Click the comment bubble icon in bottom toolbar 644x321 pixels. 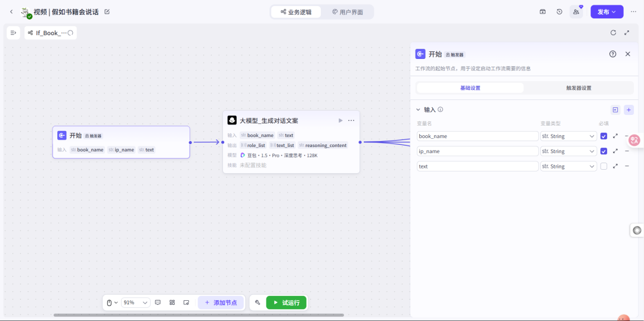click(x=158, y=303)
